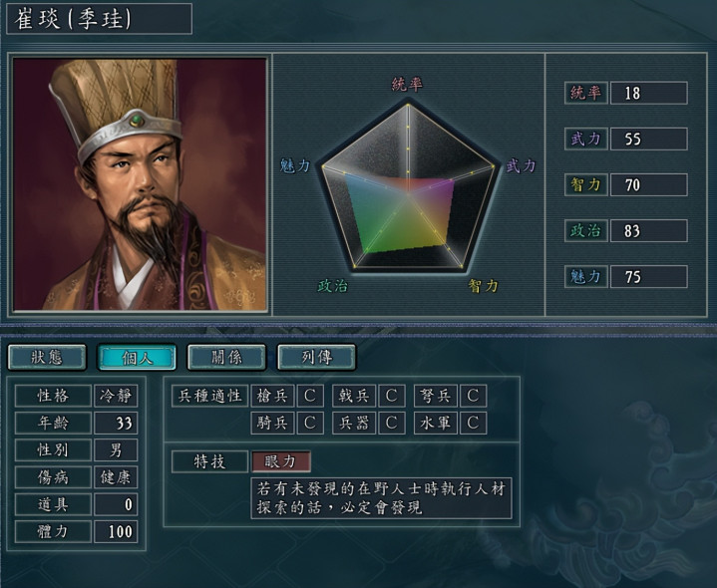Image resolution: width=717 pixels, height=588 pixels.
Task: Open the 關係 tab
Action: click(226, 357)
